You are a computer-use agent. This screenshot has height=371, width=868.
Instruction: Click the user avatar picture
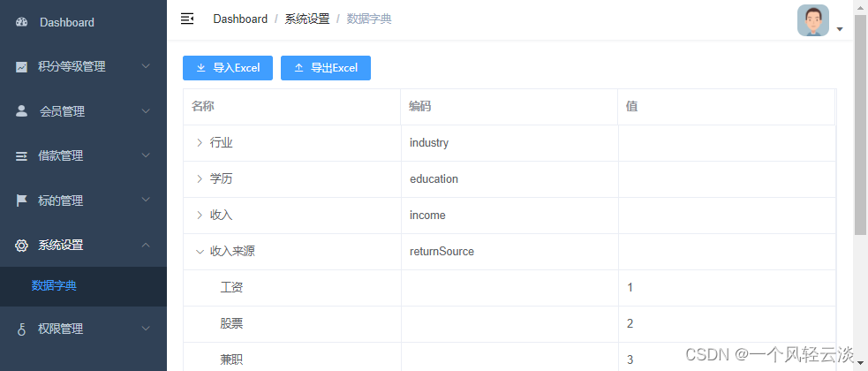point(812,20)
